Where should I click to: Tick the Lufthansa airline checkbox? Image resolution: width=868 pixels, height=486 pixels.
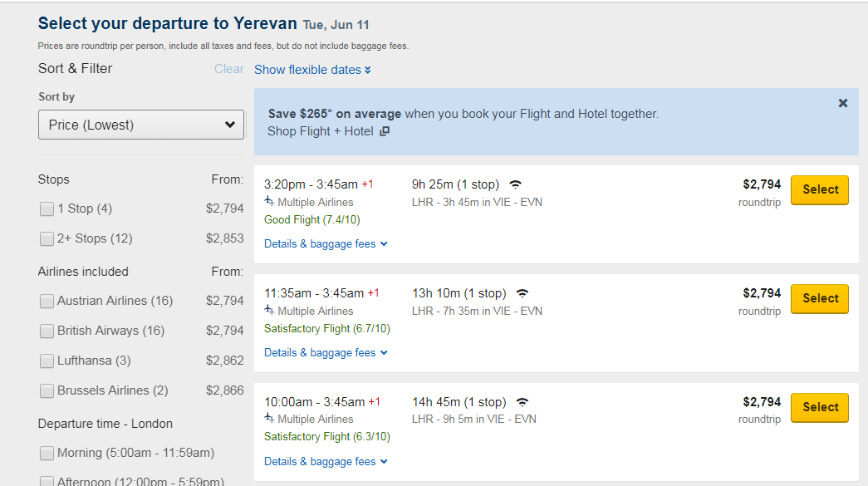[47, 361]
